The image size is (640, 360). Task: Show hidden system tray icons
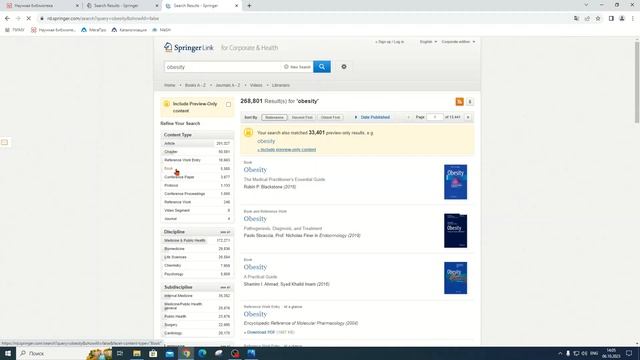point(560,353)
